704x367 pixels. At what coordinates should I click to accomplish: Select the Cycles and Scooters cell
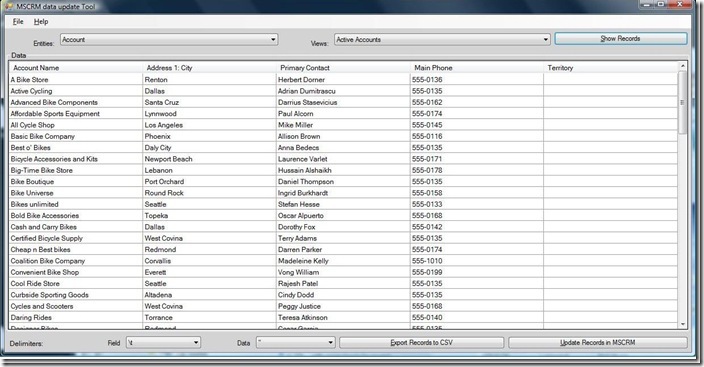(x=75, y=306)
